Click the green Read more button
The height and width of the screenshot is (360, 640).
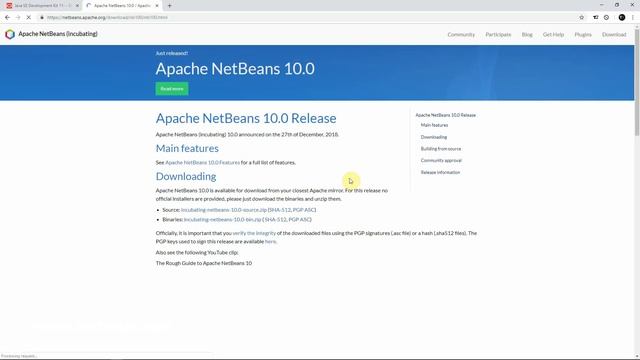pyautogui.click(x=172, y=89)
